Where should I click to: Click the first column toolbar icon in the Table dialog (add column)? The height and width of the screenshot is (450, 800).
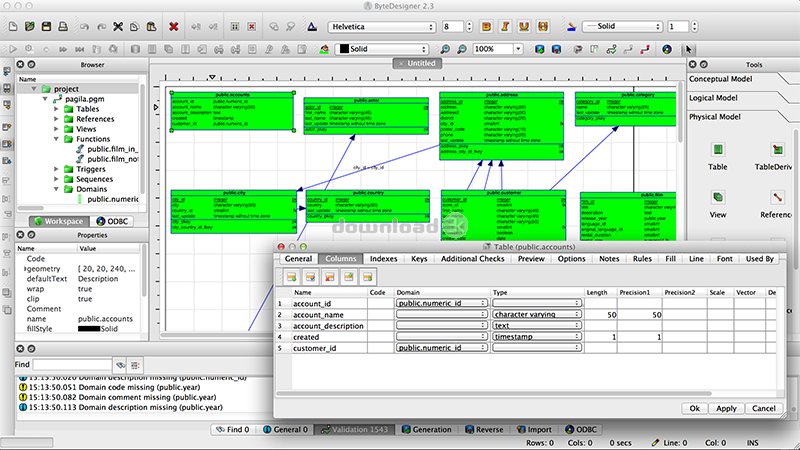tap(291, 277)
